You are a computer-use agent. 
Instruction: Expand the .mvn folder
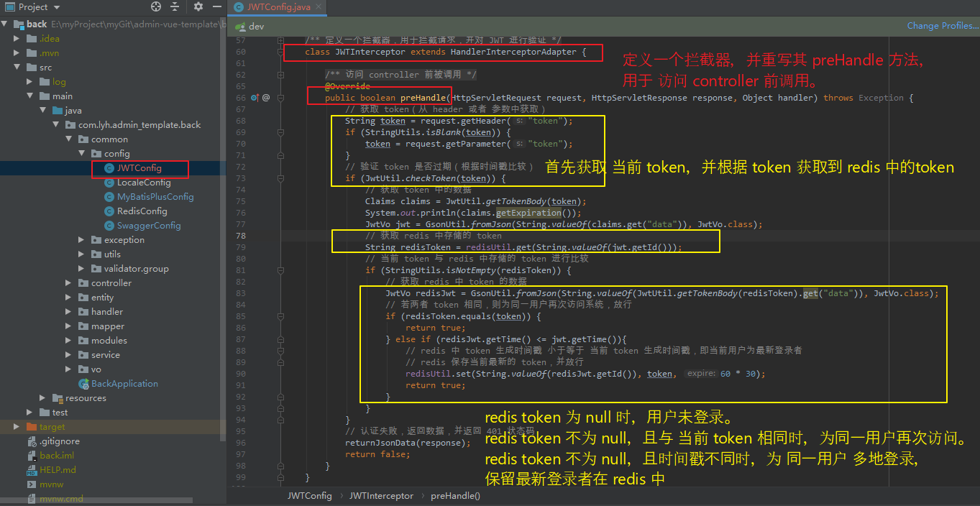click(x=17, y=52)
